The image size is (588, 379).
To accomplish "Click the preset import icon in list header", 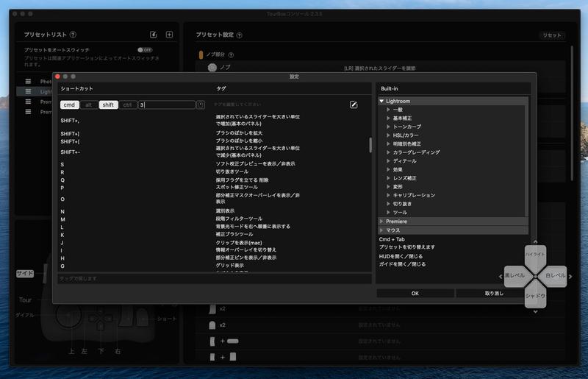I will coord(154,35).
